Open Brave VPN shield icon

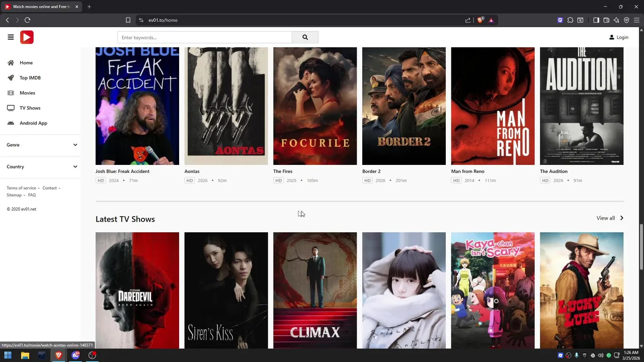(626, 20)
